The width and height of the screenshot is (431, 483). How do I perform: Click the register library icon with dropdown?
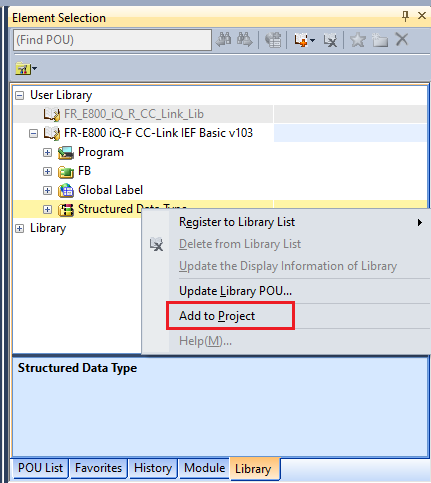pos(304,40)
